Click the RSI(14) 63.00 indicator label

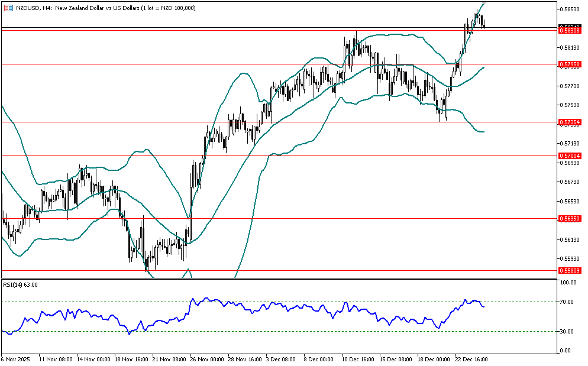click(x=21, y=285)
